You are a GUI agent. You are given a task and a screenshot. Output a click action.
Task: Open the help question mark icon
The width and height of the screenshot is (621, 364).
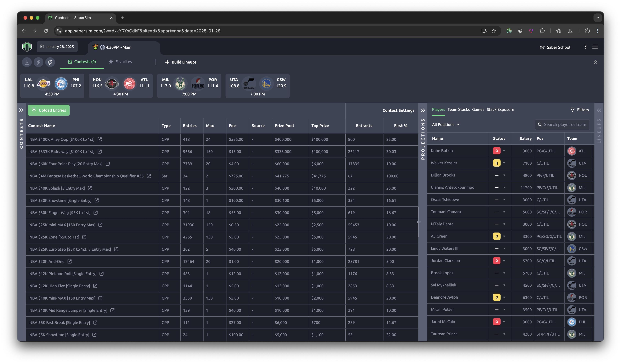pyautogui.click(x=585, y=47)
